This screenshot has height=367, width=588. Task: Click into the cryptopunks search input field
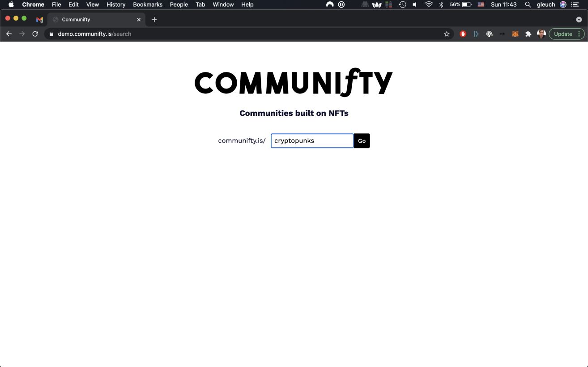click(312, 141)
